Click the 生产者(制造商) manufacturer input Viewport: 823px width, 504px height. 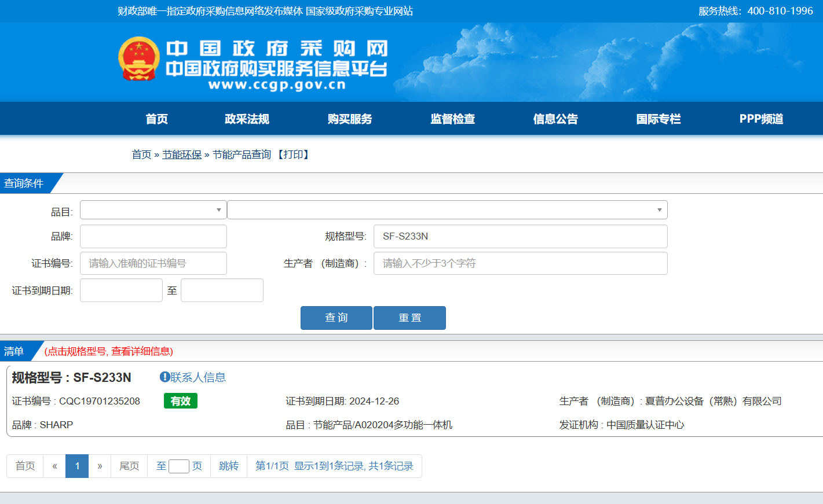[x=520, y=263]
